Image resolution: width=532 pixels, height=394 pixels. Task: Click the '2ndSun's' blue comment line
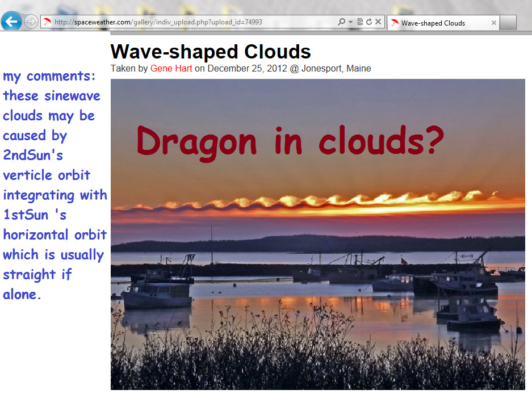pyautogui.click(x=33, y=155)
